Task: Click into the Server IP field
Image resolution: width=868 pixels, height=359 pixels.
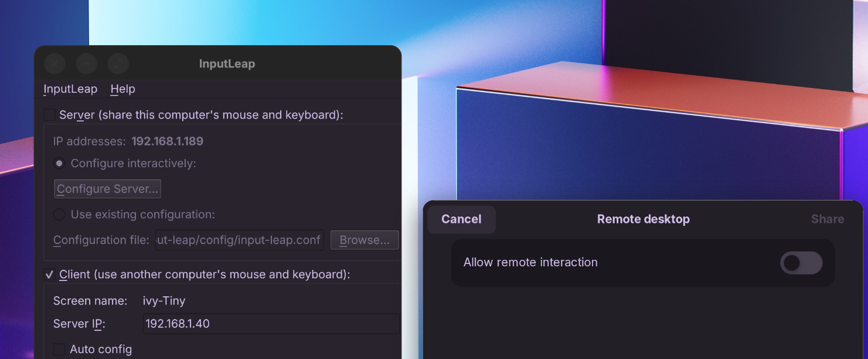Action: [271, 324]
